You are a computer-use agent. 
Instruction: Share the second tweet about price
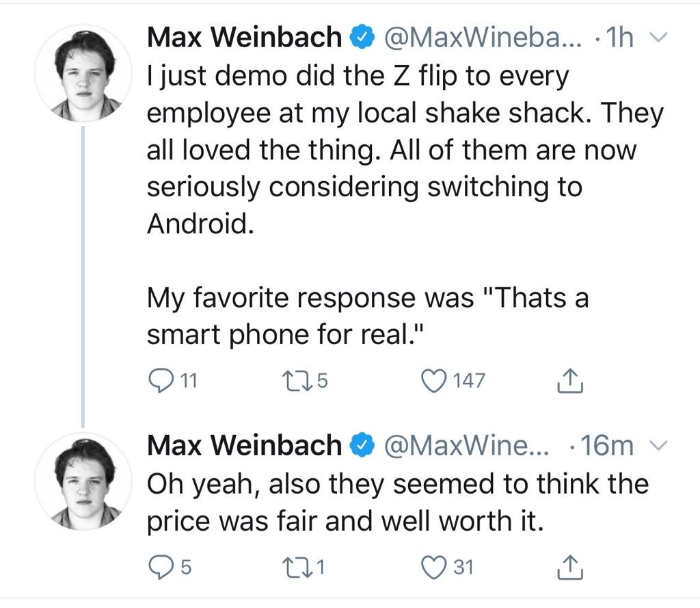pyautogui.click(x=569, y=567)
